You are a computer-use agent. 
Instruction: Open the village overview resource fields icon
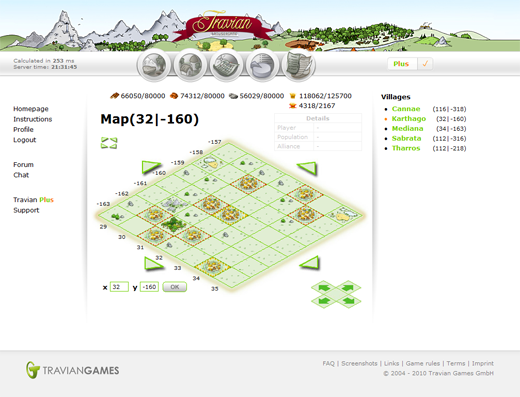(154, 65)
